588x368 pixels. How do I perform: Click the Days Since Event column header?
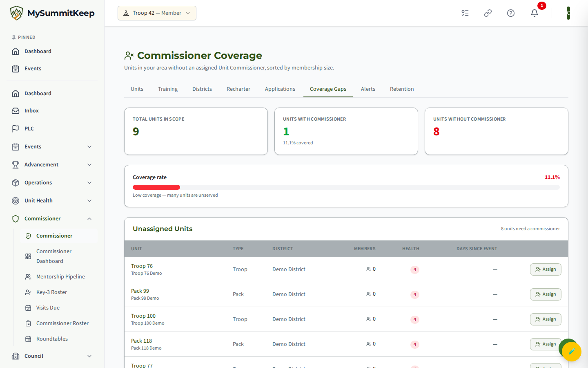[477, 249]
